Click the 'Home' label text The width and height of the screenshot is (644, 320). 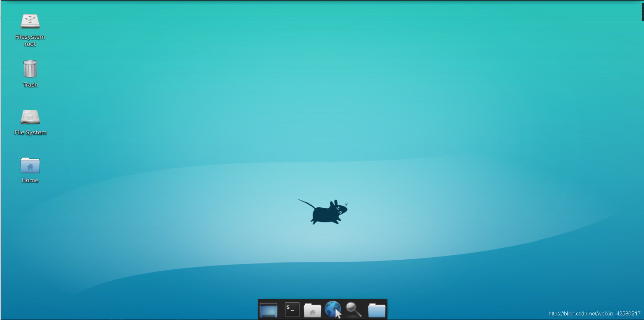30,180
